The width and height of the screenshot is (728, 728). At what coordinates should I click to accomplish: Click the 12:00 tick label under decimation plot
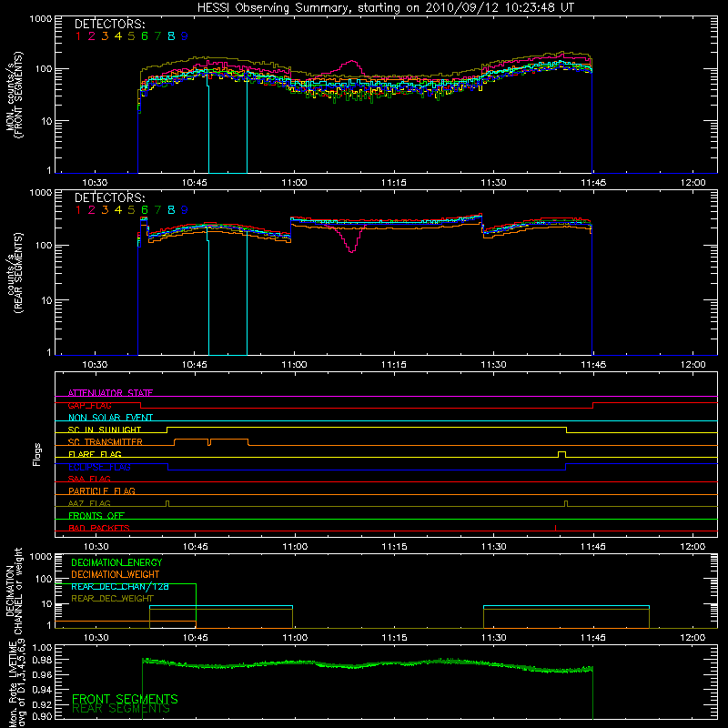tap(693, 638)
